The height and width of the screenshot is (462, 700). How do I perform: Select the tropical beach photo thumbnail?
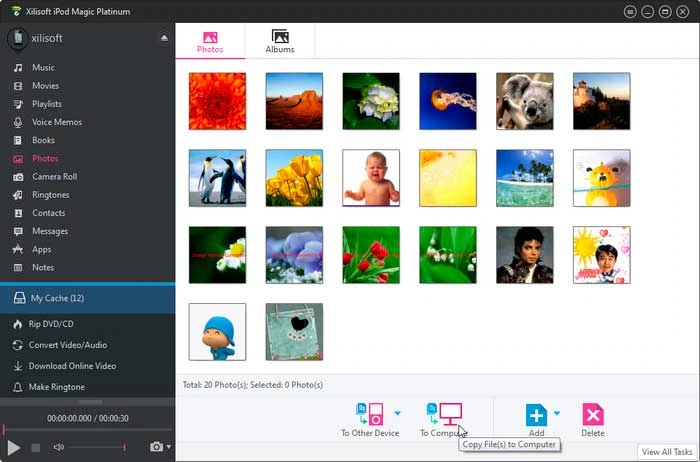[x=525, y=178]
